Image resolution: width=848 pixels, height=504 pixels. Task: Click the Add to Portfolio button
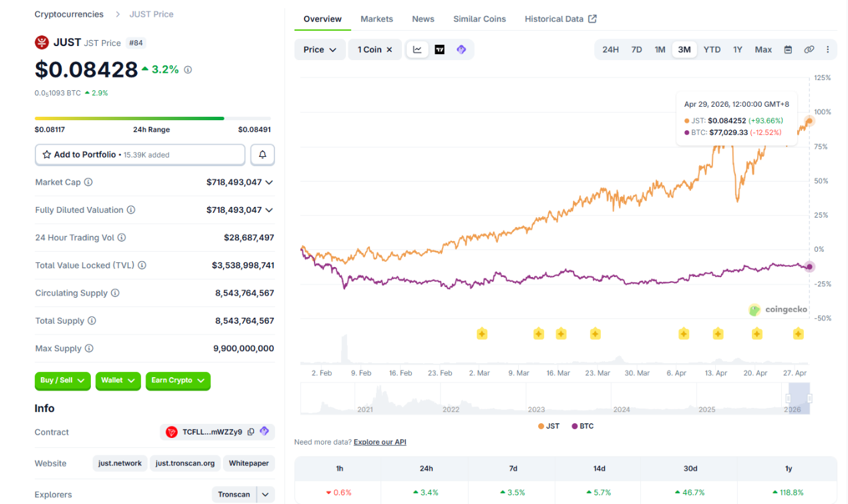pos(140,154)
